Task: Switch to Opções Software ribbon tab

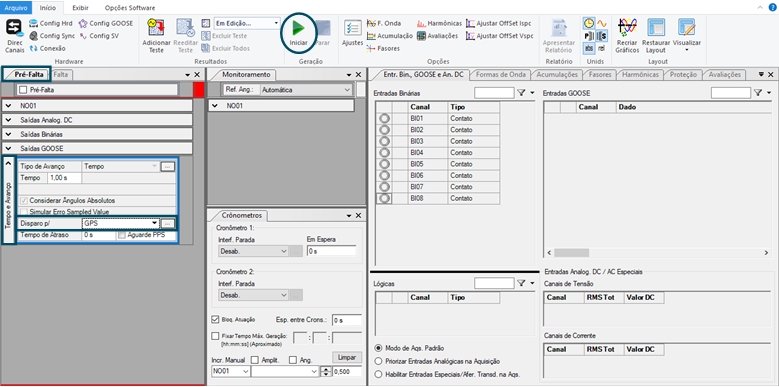Action: (130, 8)
